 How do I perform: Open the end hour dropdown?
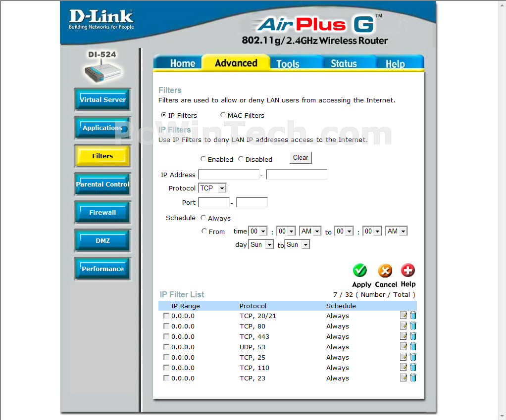click(x=344, y=231)
